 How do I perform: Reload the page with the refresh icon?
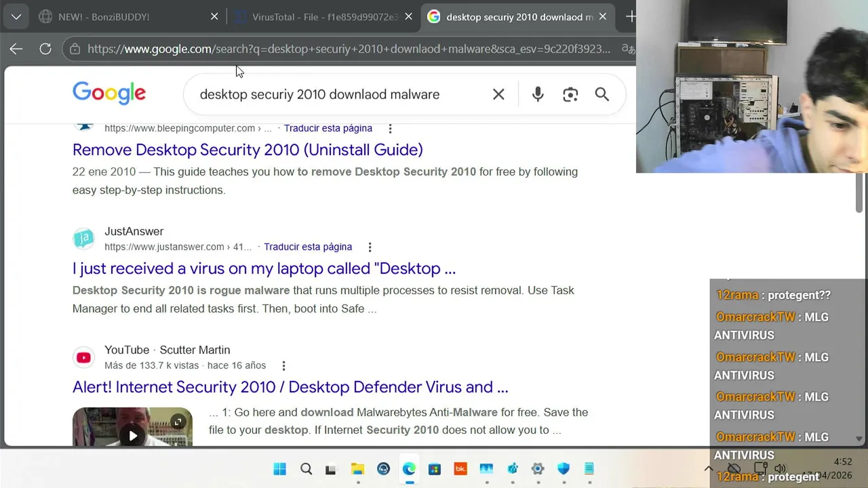[x=45, y=49]
